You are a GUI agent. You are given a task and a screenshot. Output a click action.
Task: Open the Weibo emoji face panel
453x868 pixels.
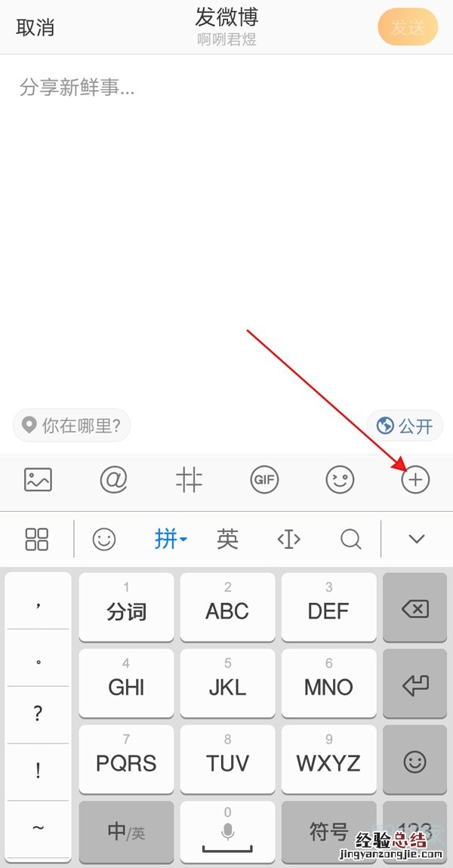pyautogui.click(x=340, y=479)
